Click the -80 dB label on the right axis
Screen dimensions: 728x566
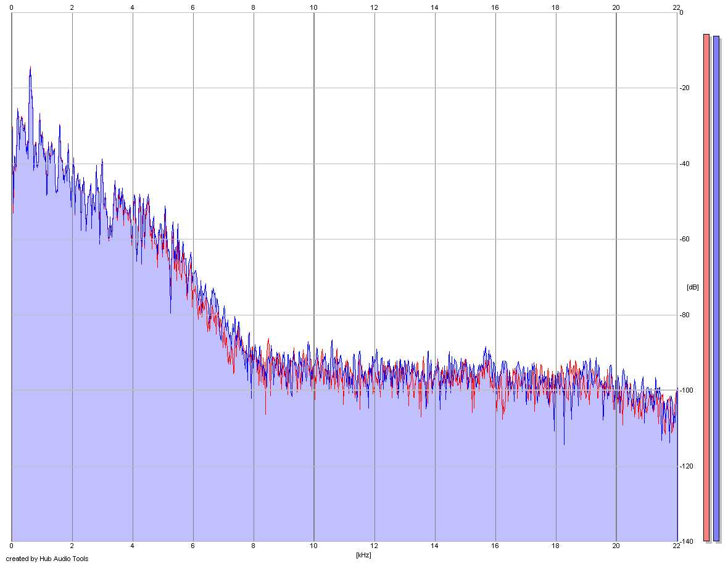coord(685,315)
